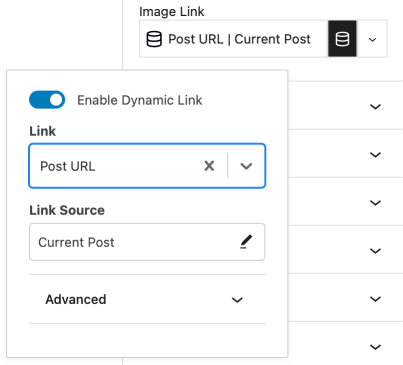The width and height of the screenshot is (403, 365).
Task: Select the Post URL value in the Link combo box
Action: 68,166
